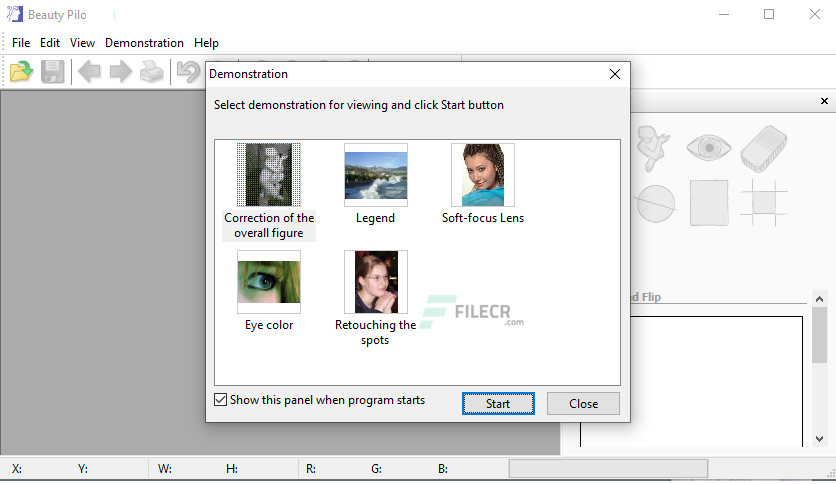Select the figure correction statue icon
The image size is (836, 484).
pyautogui.click(x=653, y=148)
